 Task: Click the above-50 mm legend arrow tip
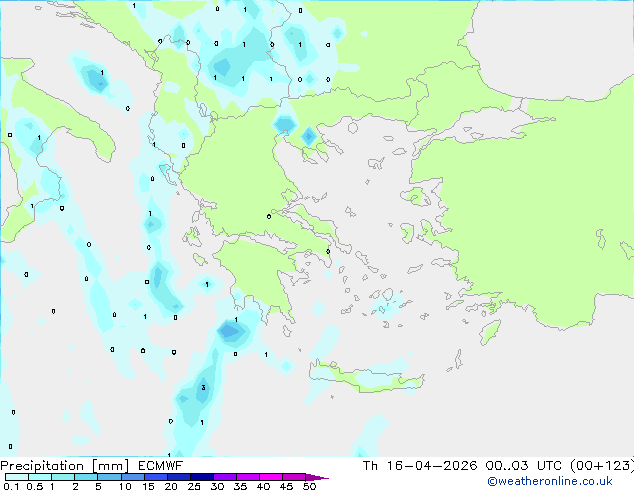(x=317, y=477)
